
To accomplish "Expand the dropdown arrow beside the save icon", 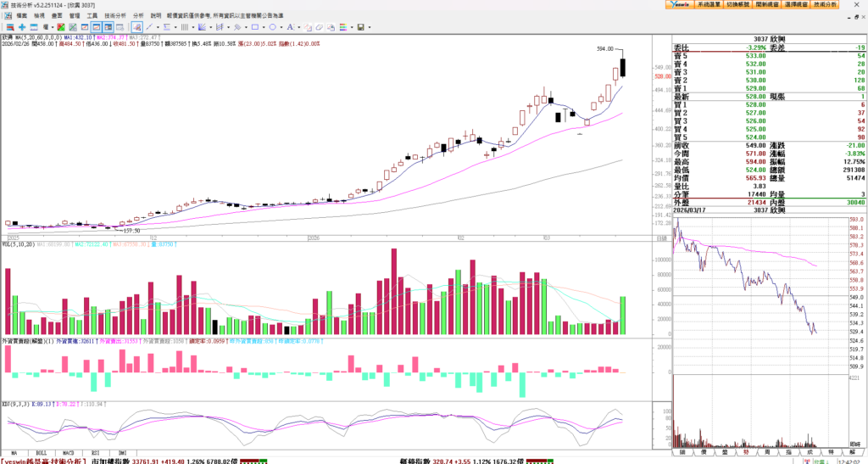I will [370, 27].
